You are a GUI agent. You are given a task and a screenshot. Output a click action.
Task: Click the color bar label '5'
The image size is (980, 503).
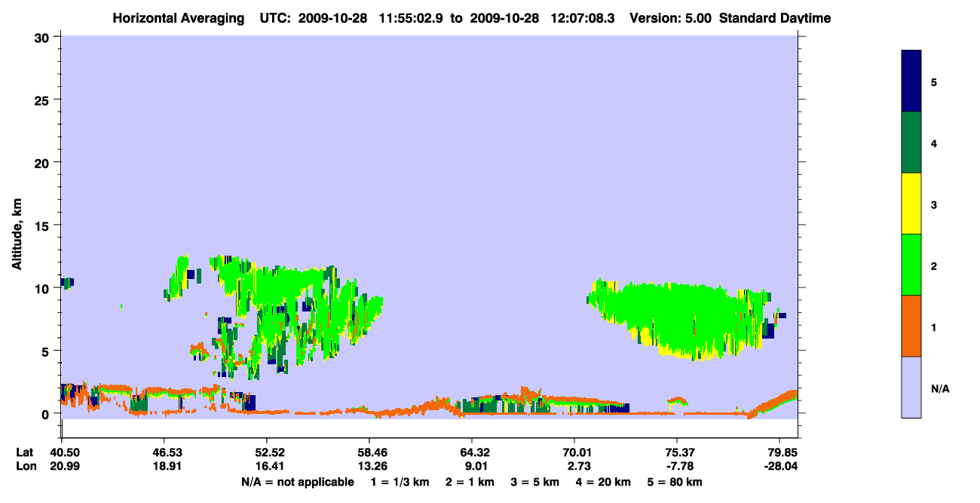[934, 82]
